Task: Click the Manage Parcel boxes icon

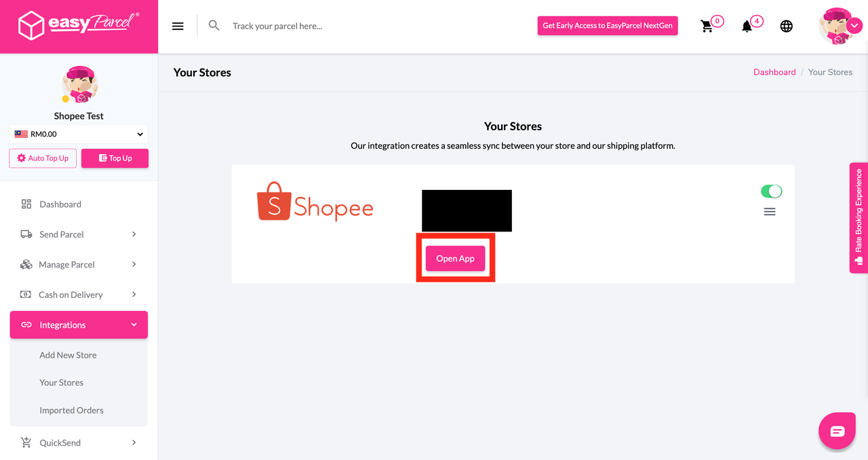Action: [26, 265]
